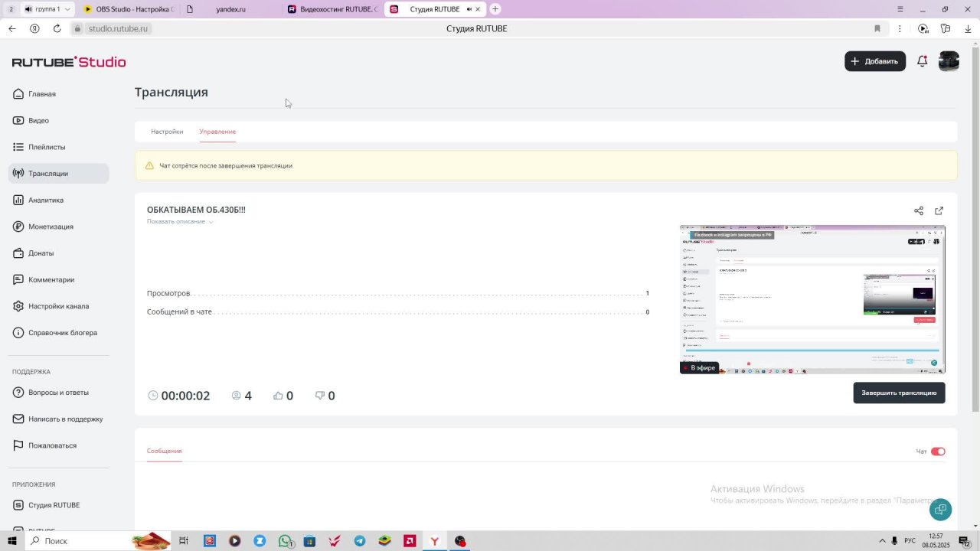Open the stream in a new window icon
980x551 pixels.
point(939,211)
